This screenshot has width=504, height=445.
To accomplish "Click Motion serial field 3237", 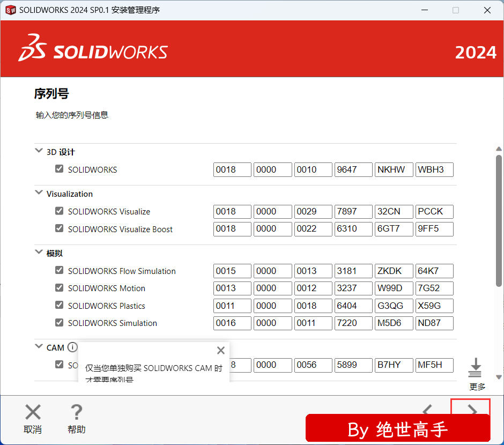I will pos(353,288).
